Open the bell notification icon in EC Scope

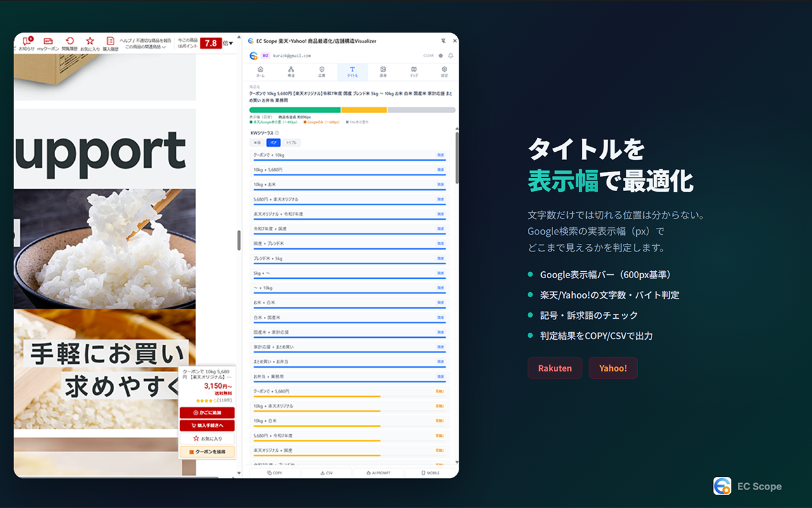click(450, 56)
